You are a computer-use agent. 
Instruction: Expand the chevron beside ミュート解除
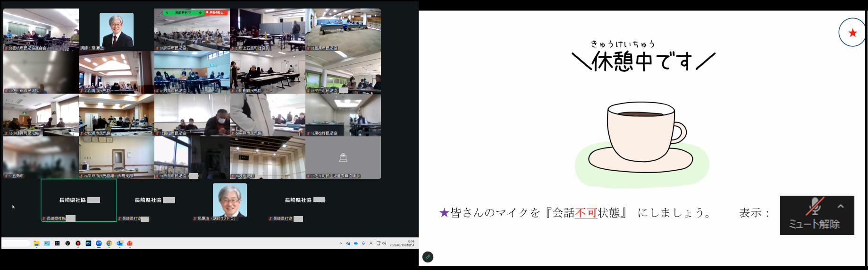(x=841, y=207)
